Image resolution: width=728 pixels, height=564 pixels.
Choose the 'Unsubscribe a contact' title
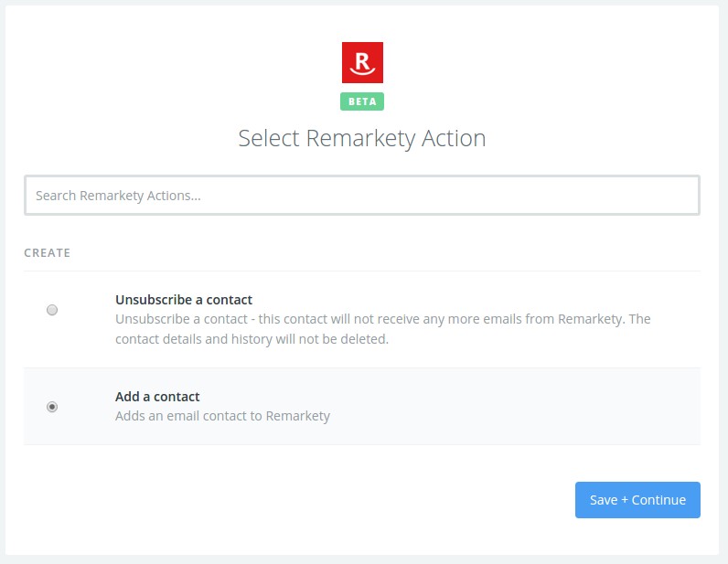[184, 300]
